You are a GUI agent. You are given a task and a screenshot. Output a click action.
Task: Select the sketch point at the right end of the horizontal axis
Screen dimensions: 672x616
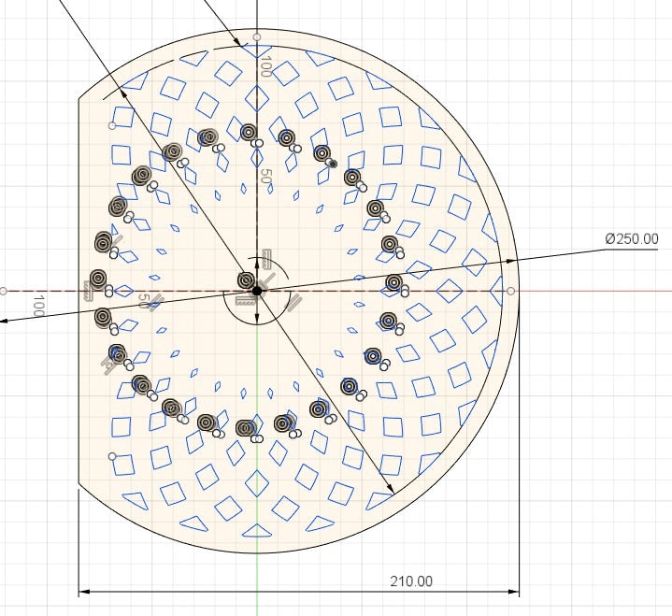pos(510,291)
